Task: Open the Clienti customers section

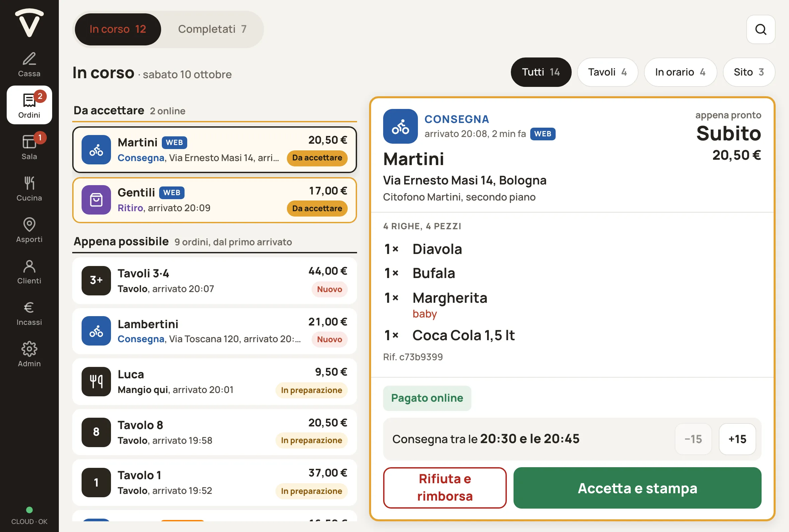Action: [29, 271]
